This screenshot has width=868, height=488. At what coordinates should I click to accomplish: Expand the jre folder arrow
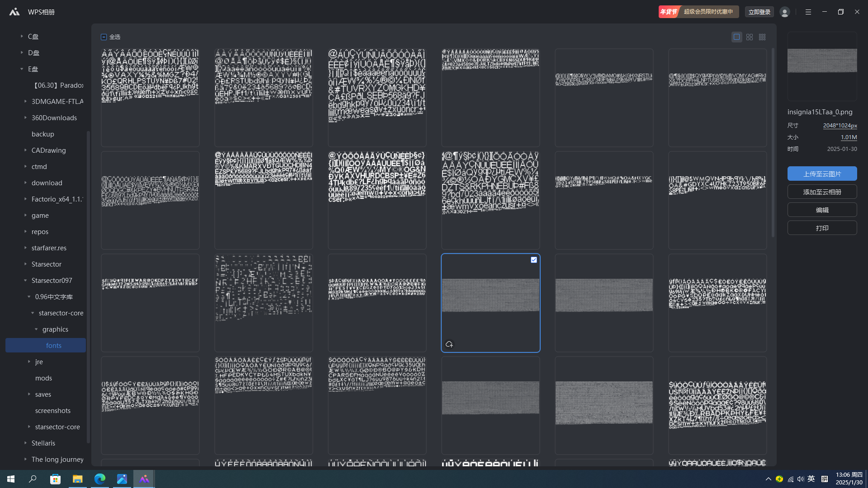(x=29, y=361)
